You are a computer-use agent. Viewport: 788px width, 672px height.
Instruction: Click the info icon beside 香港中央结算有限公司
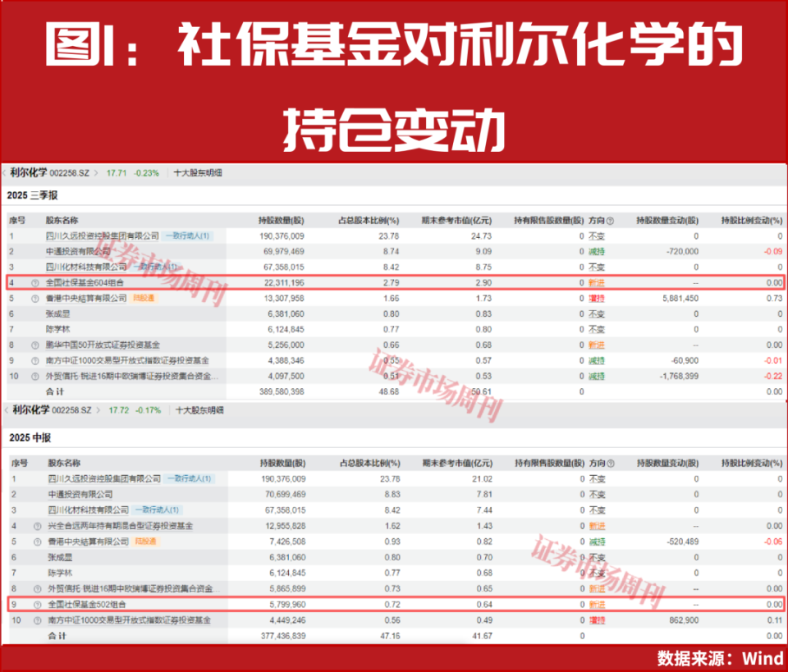(x=34, y=299)
